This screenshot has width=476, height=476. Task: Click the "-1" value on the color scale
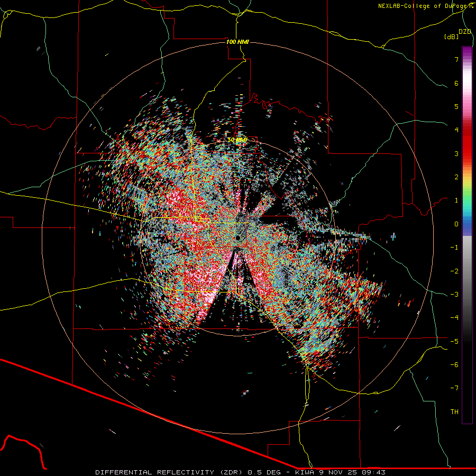[x=454, y=248]
